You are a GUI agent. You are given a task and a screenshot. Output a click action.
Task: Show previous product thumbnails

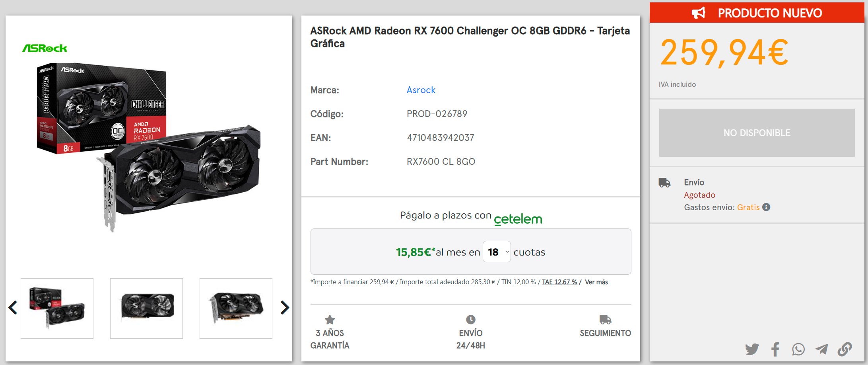point(13,308)
